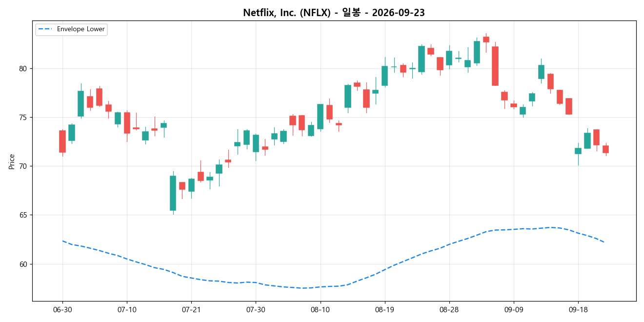Click the 06-30 x-axis date label
This screenshot has height=322, width=644.
click(x=62, y=310)
